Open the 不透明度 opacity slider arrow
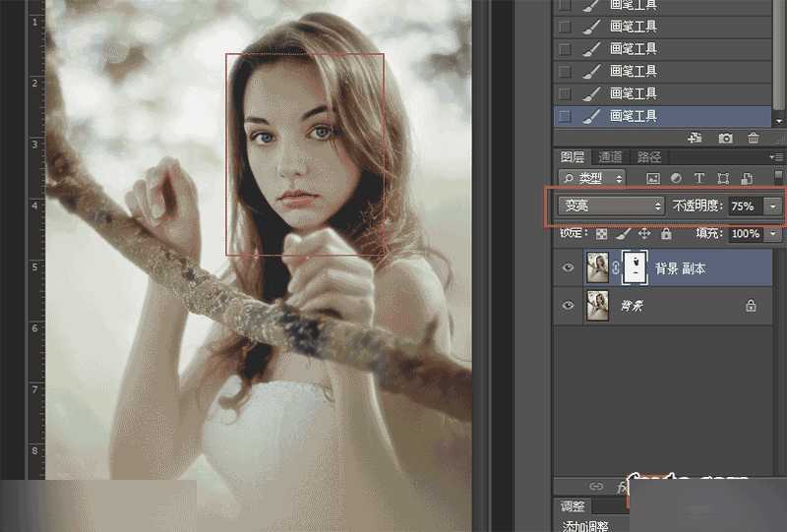The image size is (787, 532). pos(772,207)
